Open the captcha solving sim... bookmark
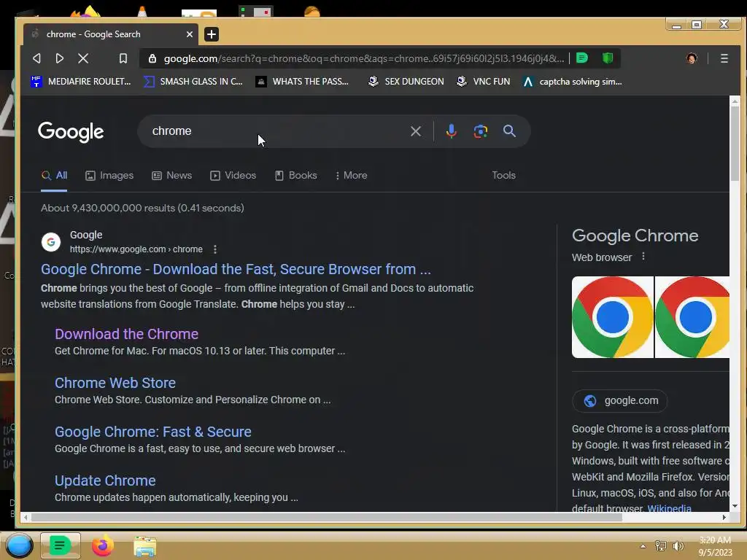 (x=572, y=82)
